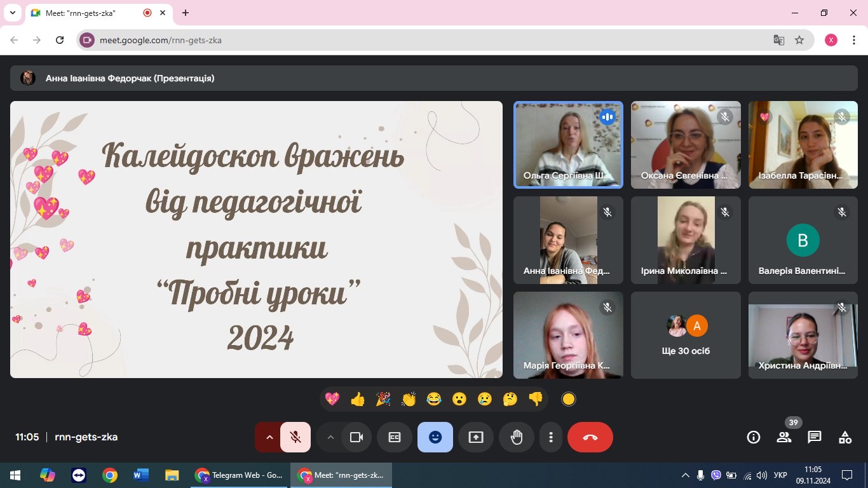
Task: Toggle the emoji reactions bar button
Action: point(435,437)
